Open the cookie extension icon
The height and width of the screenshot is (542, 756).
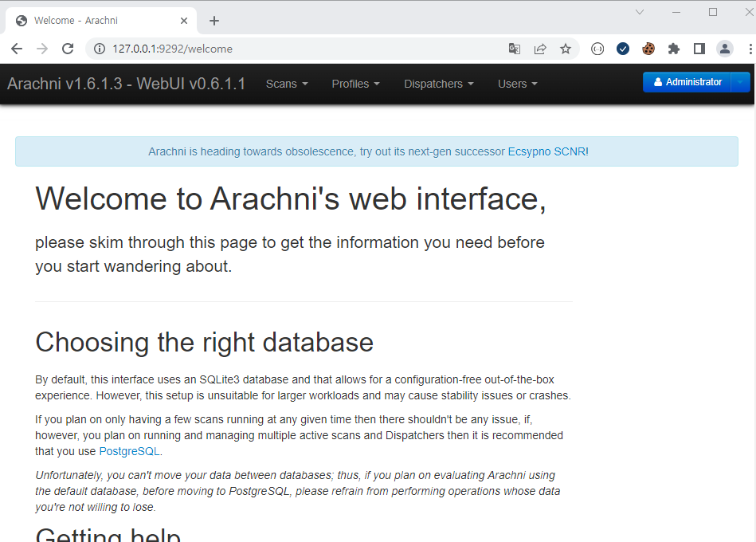click(648, 49)
